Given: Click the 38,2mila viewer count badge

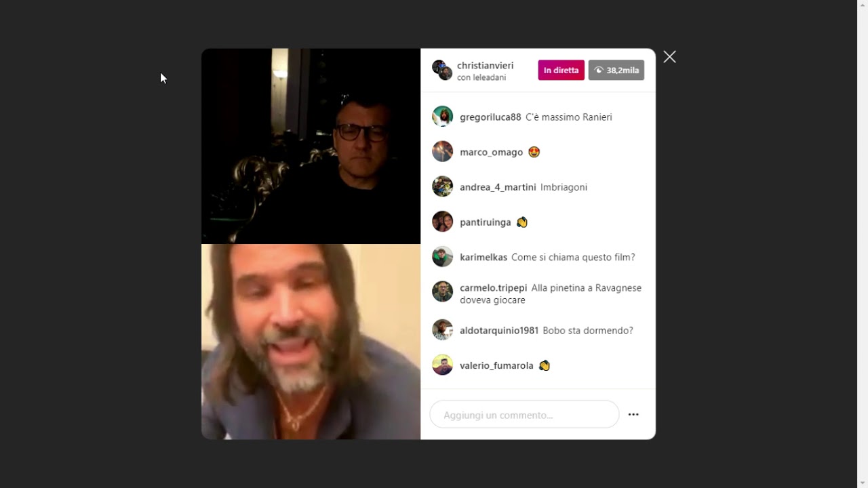Looking at the screenshot, I should tap(616, 70).
